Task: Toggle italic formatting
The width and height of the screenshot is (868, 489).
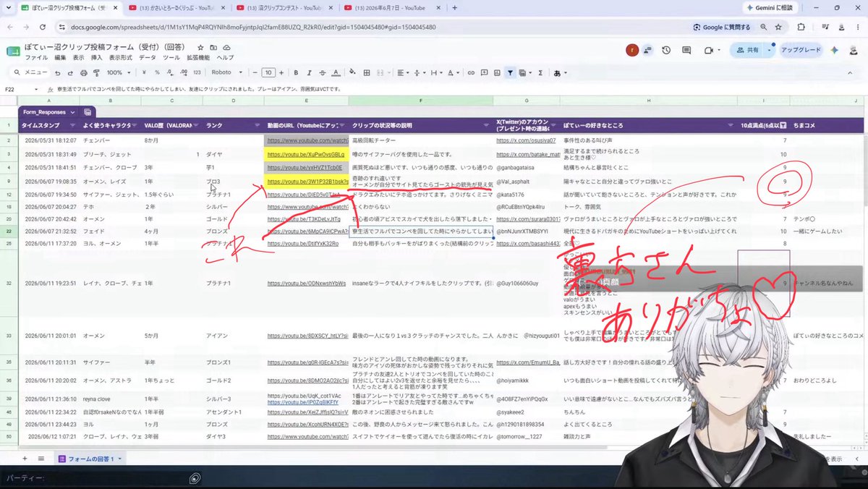Action: pyautogui.click(x=309, y=73)
